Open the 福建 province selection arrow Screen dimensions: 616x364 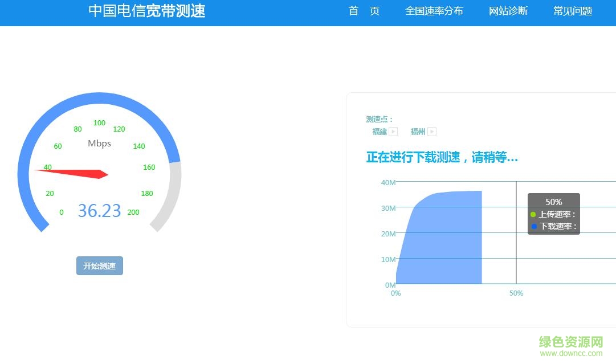point(393,132)
